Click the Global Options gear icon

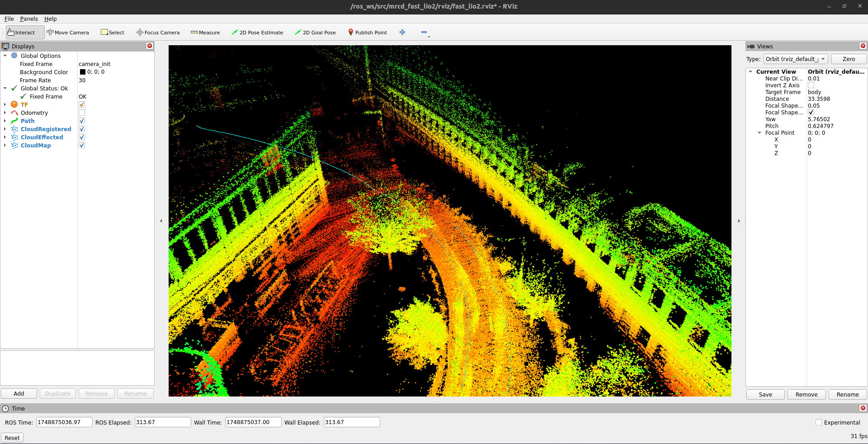(x=14, y=56)
